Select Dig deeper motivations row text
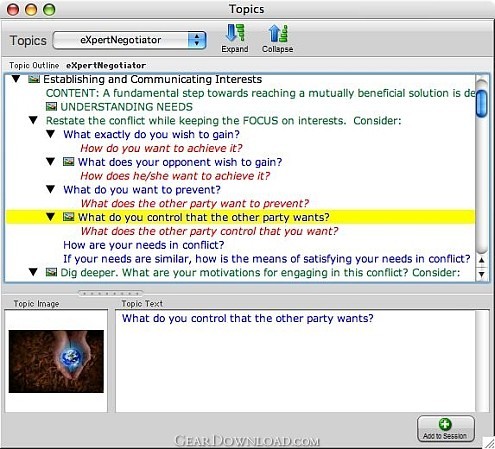 (x=260, y=273)
